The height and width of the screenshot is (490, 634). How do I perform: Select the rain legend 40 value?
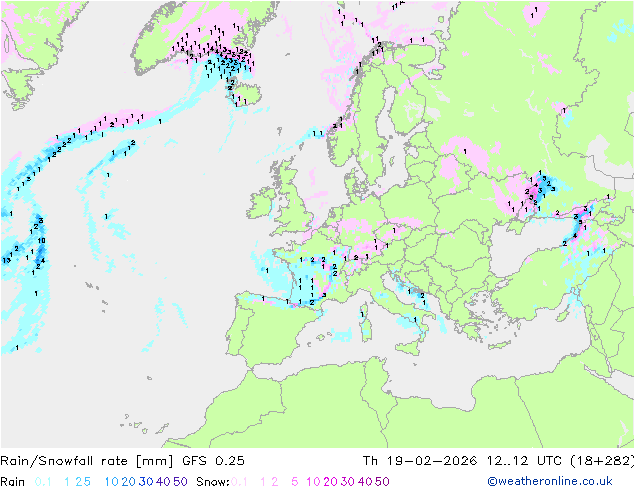163,482
